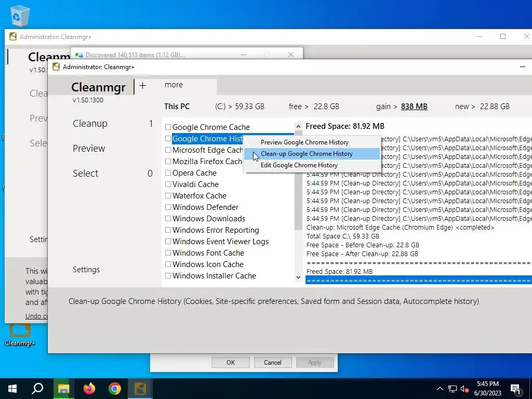
Task: Tick the Windows Event Viewer Logs checkbox
Action: (168, 241)
